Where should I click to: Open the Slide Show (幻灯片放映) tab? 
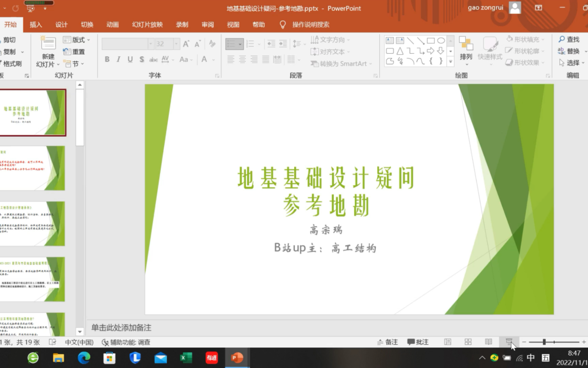pyautogui.click(x=147, y=25)
